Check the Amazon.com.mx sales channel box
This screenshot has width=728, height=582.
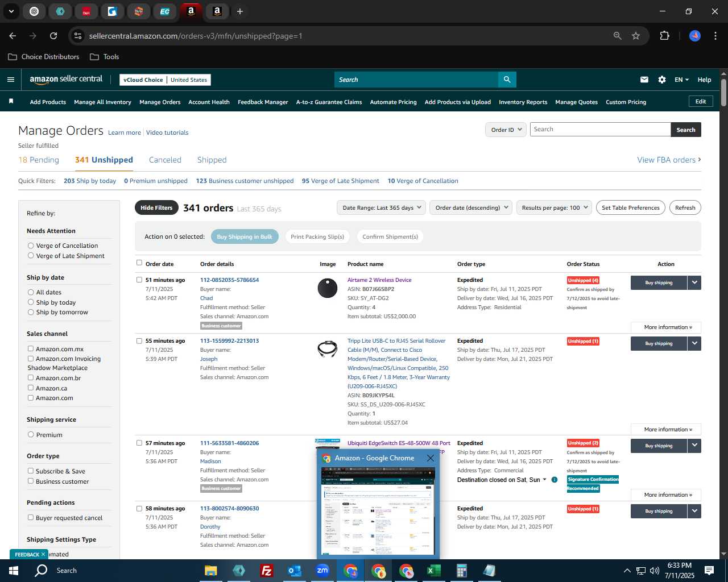(31, 349)
